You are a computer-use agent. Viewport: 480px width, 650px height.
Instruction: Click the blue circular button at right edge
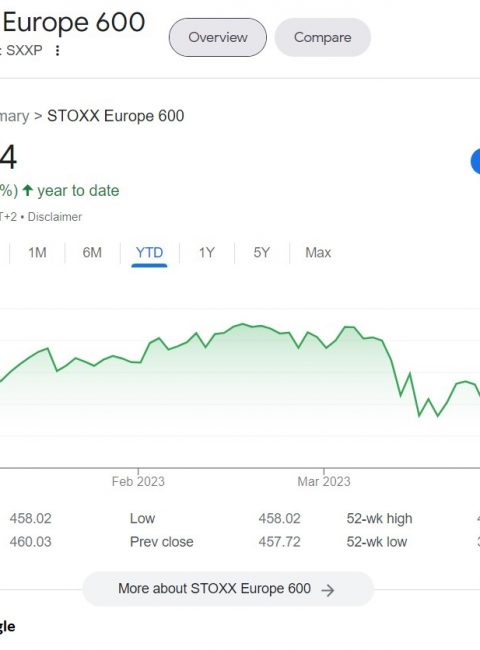(x=476, y=161)
